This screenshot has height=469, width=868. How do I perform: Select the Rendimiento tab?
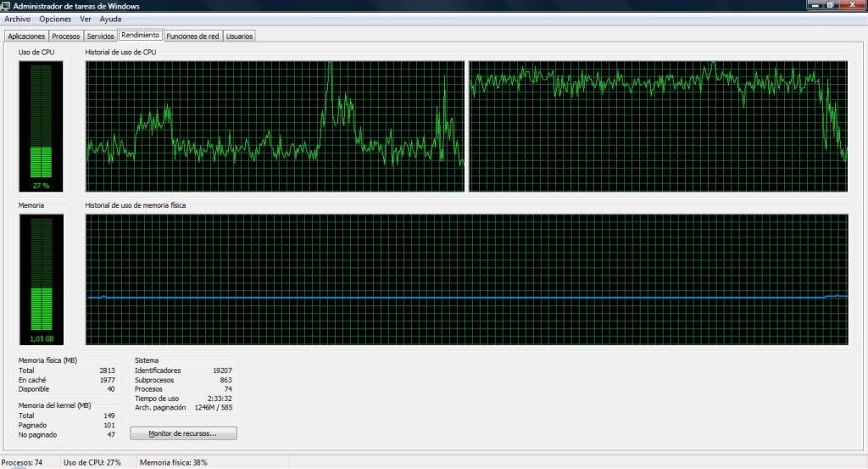140,36
